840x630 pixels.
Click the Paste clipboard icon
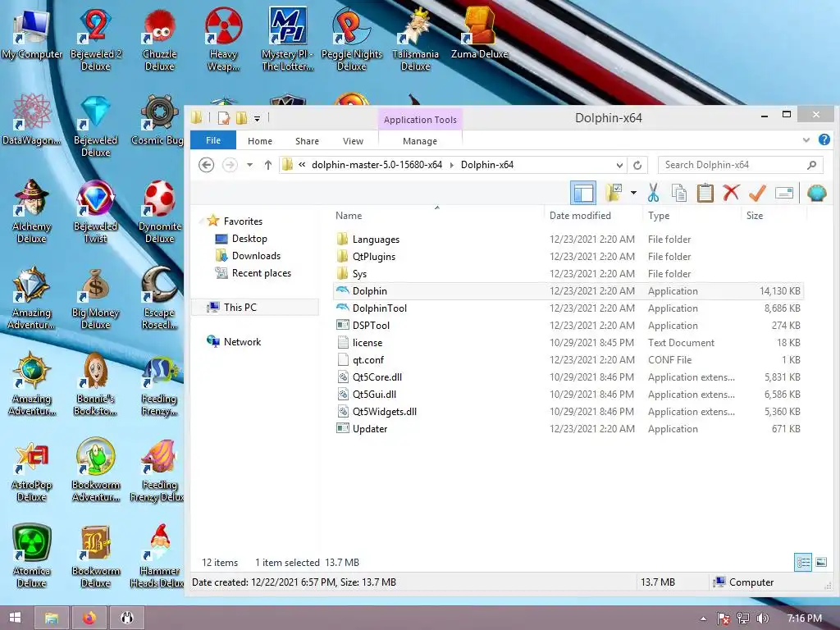(705, 193)
